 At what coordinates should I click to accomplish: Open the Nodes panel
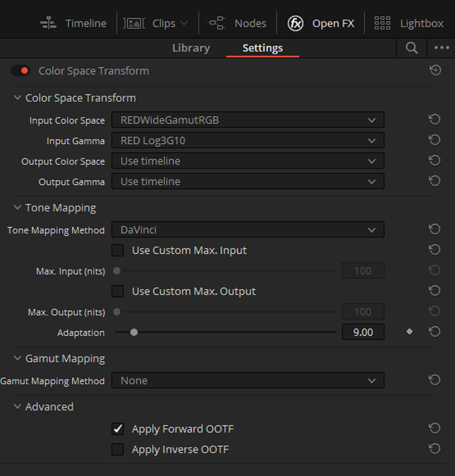point(237,23)
